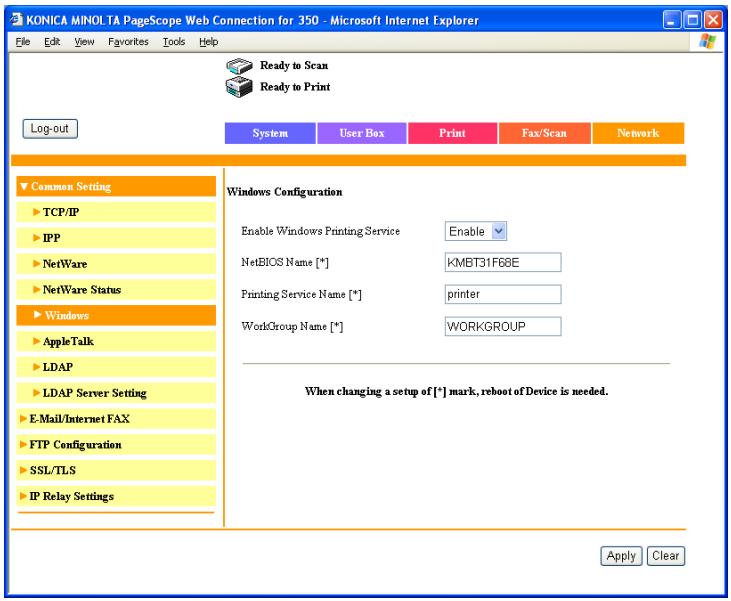The height and width of the screenshot is (601, 731).
Task: Open the Edit menu
Action: 52,42
